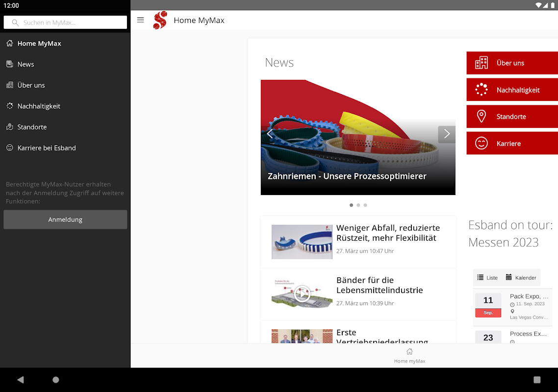Image resolution: width=558 pixels, height=392 pixels.
Task: Click 'Esband on tour: Messen 2023' heading
Action: coord(510,234)
